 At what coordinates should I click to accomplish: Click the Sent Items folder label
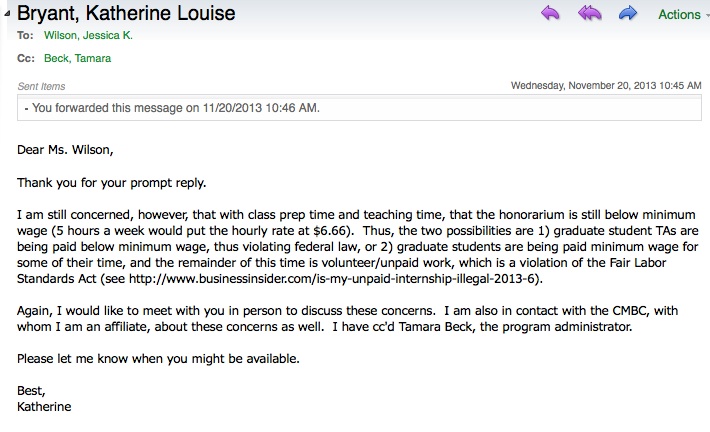pyautogui.click(x=39, y=87)
